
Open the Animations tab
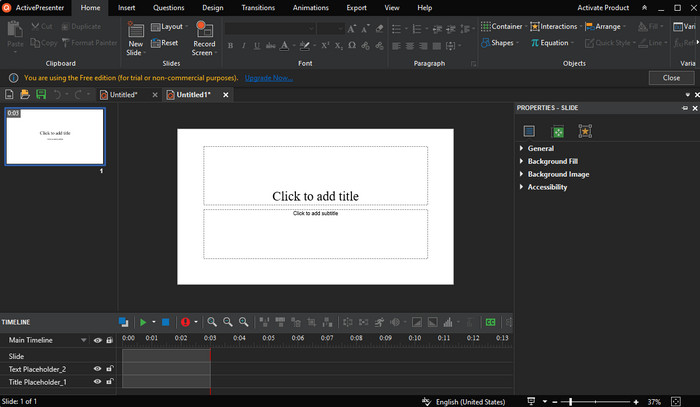(x=311, y=8)
